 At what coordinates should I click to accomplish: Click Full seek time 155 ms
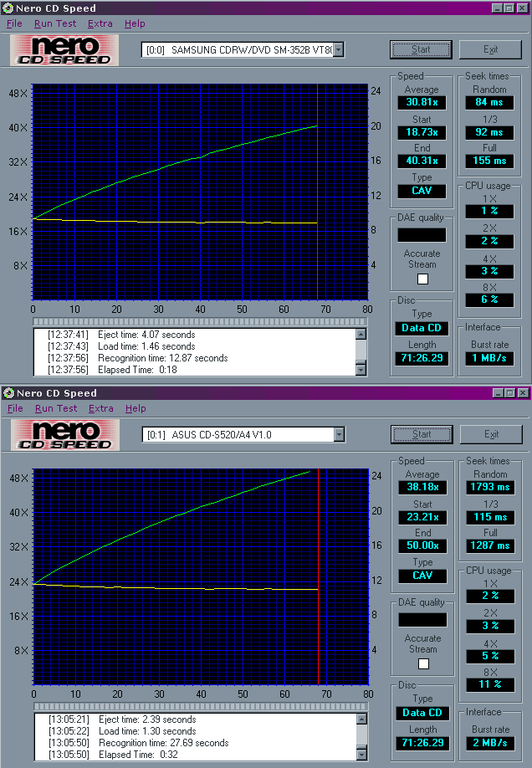(489, 161)
